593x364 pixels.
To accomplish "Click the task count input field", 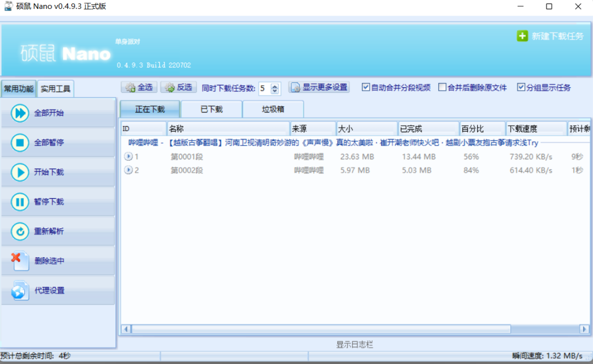I will (265, 88).
